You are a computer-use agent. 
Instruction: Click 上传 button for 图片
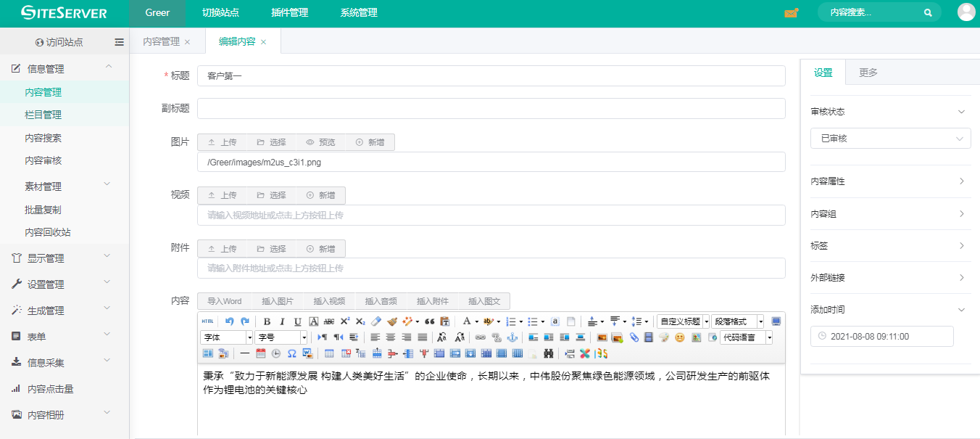click(223, 142)
